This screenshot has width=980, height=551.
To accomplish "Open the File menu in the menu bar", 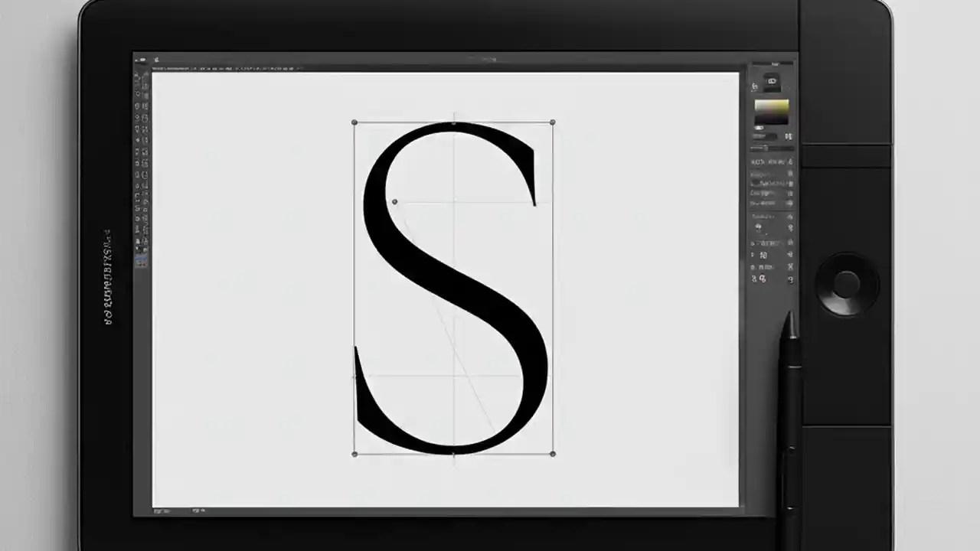I will pyautogui.click(x=157, y=60).
